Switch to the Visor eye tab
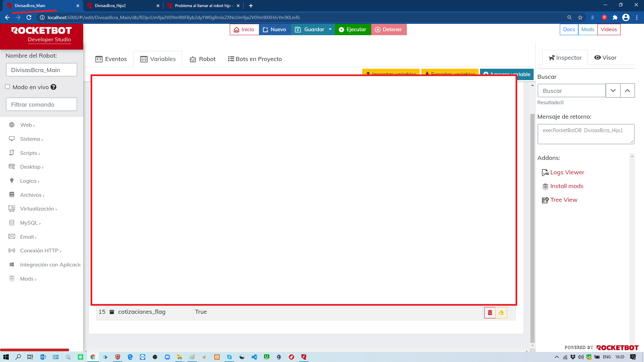This screenshot has height=362, width=644. coord(605,58)
